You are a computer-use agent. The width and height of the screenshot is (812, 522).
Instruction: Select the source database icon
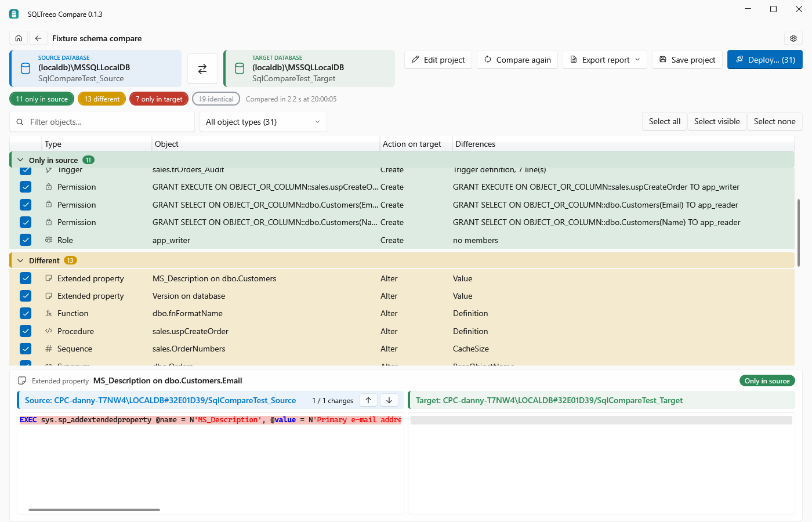point(26,68)
